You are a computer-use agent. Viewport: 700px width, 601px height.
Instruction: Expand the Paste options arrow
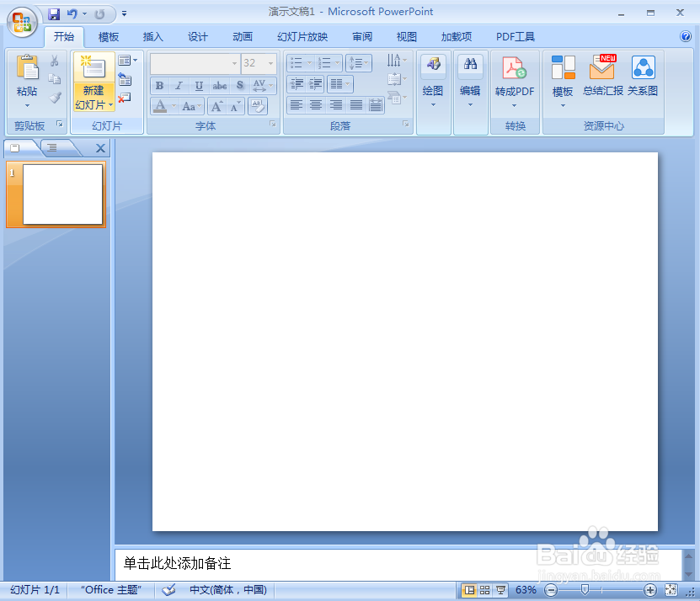(x=27, y=105)
